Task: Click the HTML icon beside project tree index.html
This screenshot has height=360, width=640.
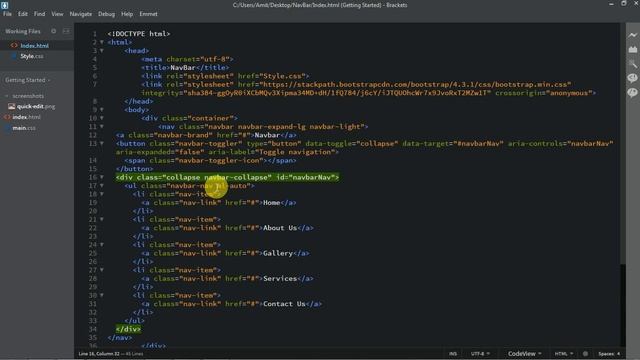Action: point(7,117)
